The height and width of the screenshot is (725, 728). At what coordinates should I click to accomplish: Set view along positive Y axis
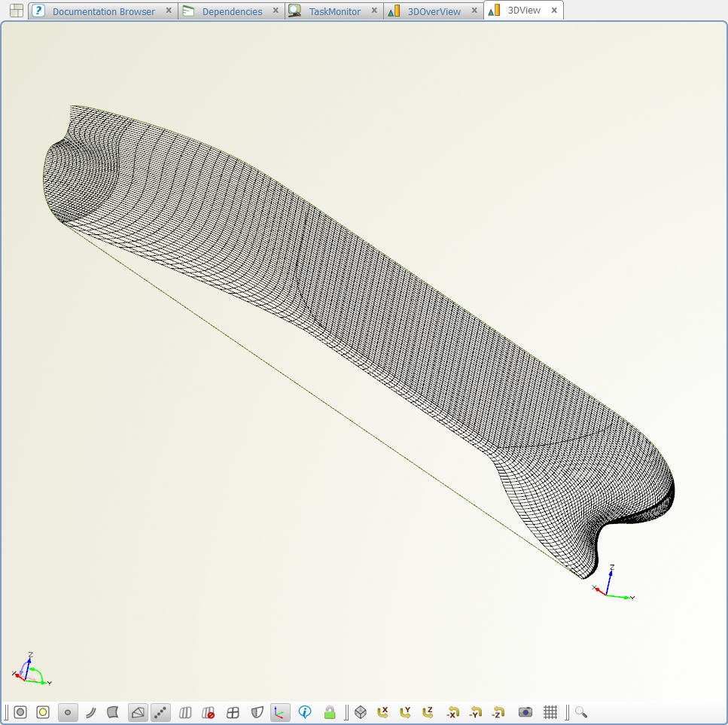tap(405, 712)
